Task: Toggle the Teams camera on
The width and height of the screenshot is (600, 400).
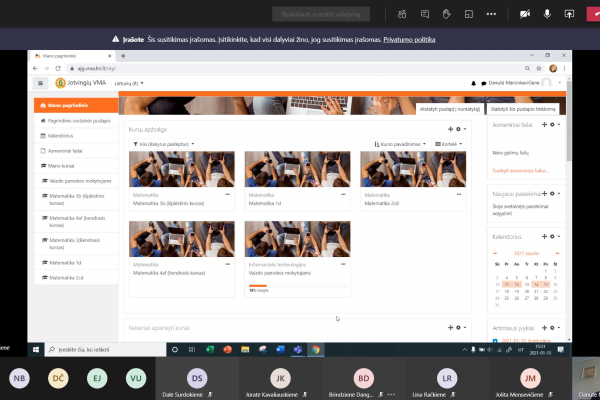Action: click(x=525, y=14)
